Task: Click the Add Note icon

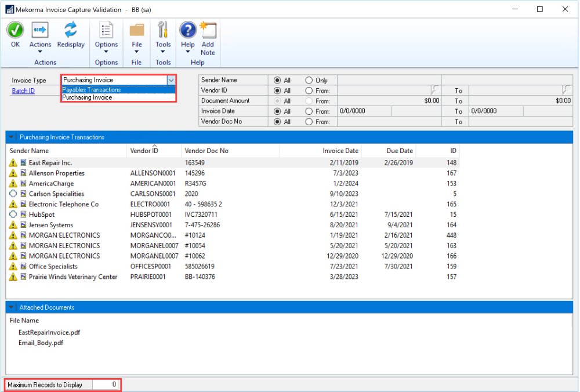Action: pyautogui.click(x=208, y=31)
